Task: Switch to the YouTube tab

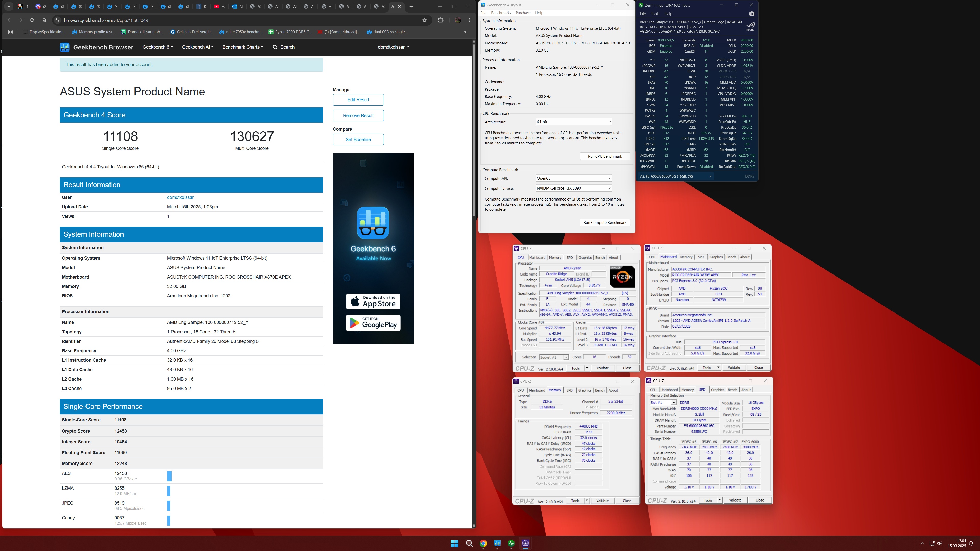Action: pos(219,6)
